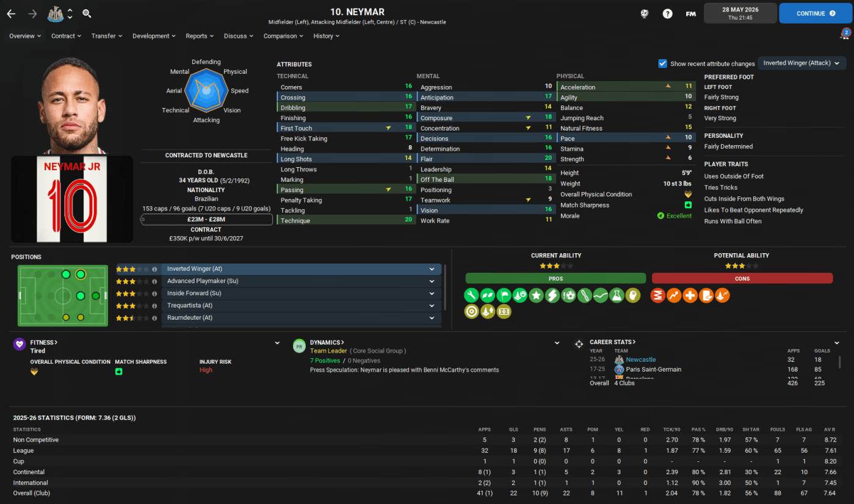Open the search magnifier icon

coord(87,13)
